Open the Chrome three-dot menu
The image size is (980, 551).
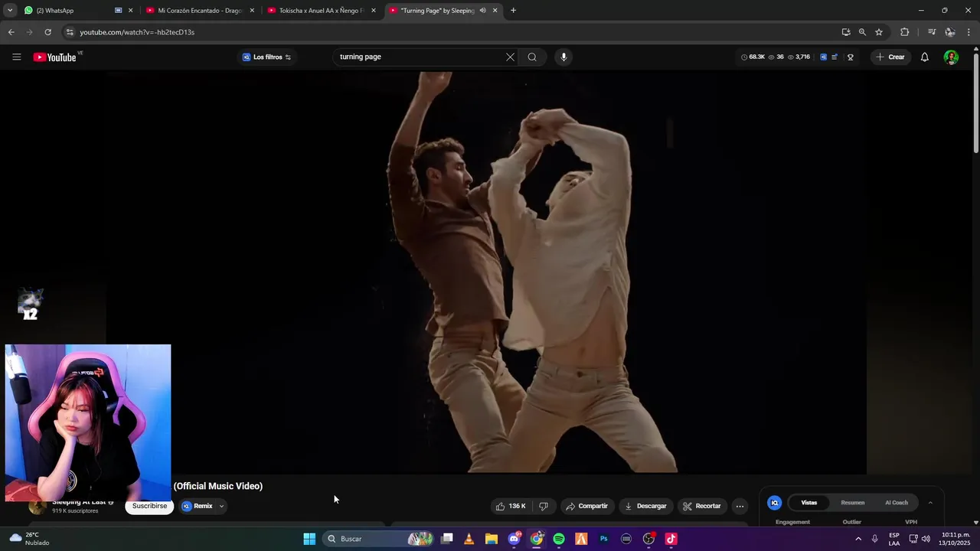(969, 32)
